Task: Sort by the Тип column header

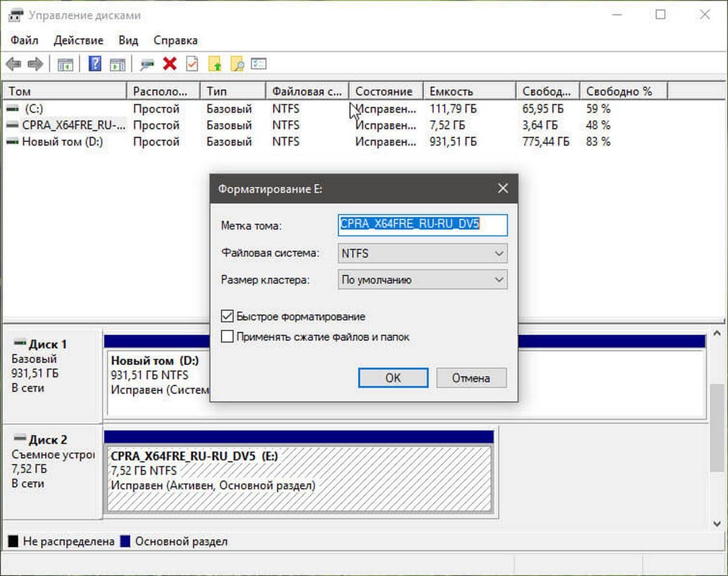Action: pyautogui.click(x=233, y=92)
